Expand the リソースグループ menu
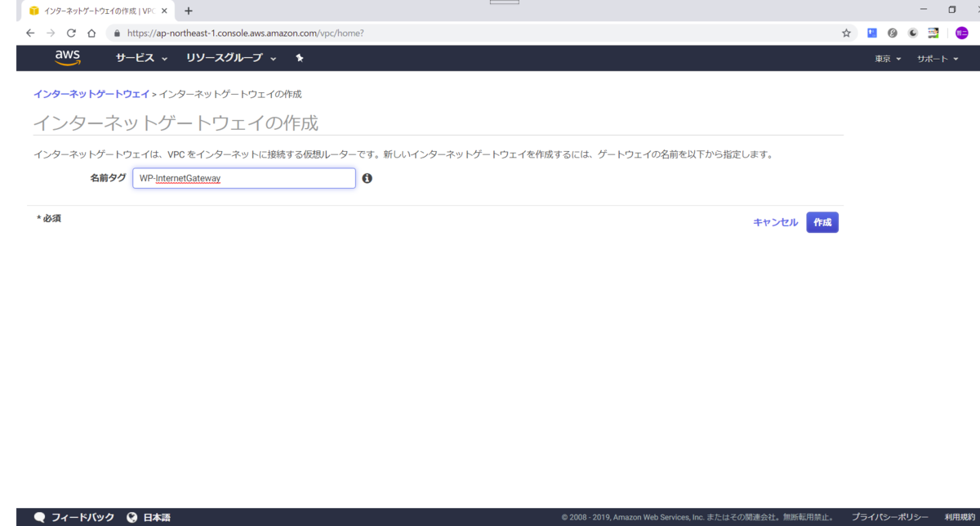980x526 pixels. [x=225, y=58]
